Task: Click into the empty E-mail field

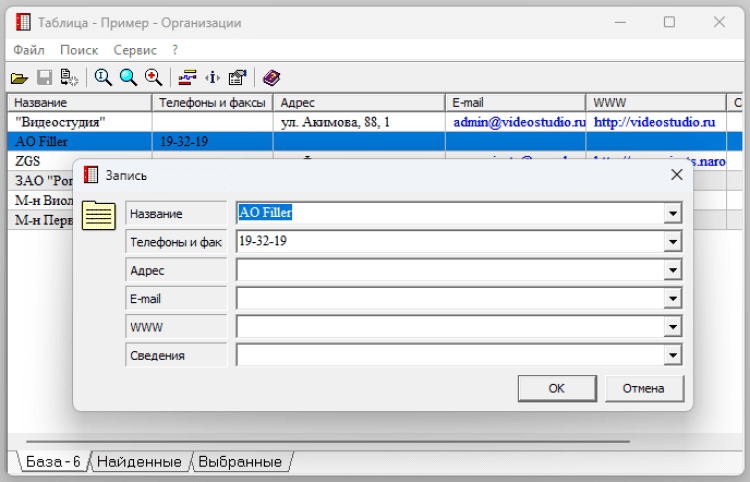Action: (450, 298)
